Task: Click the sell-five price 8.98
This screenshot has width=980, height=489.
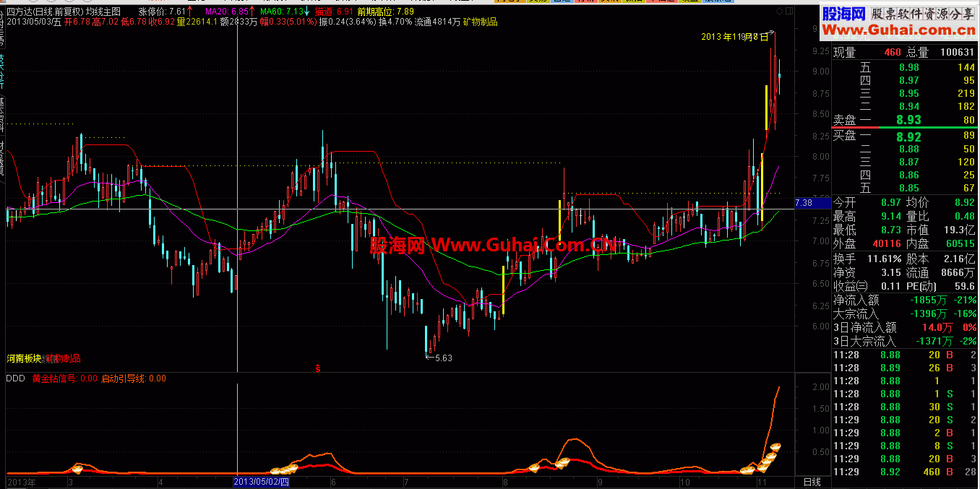Action: (909, 67)
